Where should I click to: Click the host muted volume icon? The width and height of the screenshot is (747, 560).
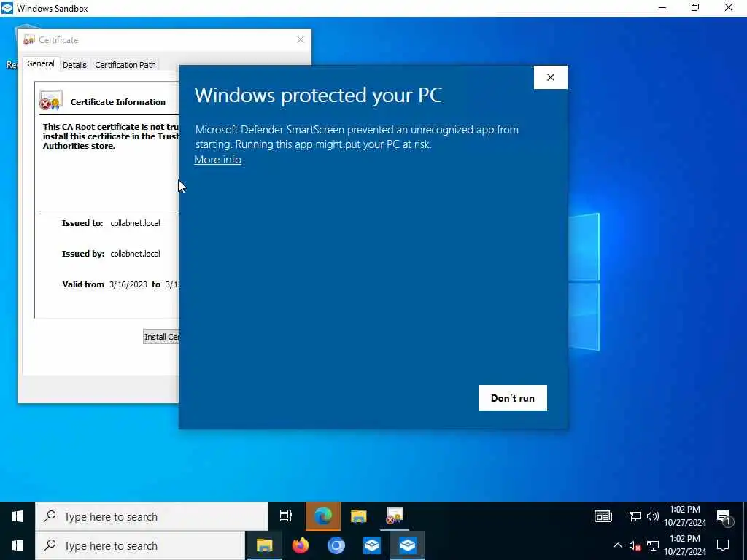point(635,545)
